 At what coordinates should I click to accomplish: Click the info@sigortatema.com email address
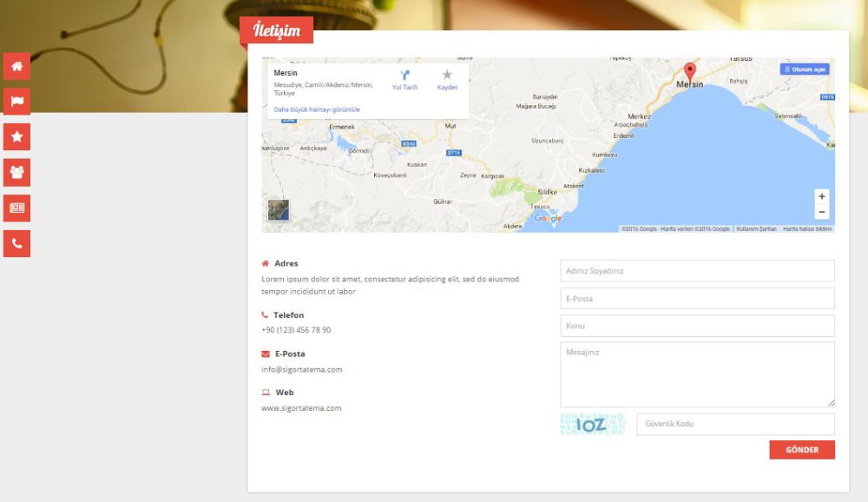[x=302, y=370]
